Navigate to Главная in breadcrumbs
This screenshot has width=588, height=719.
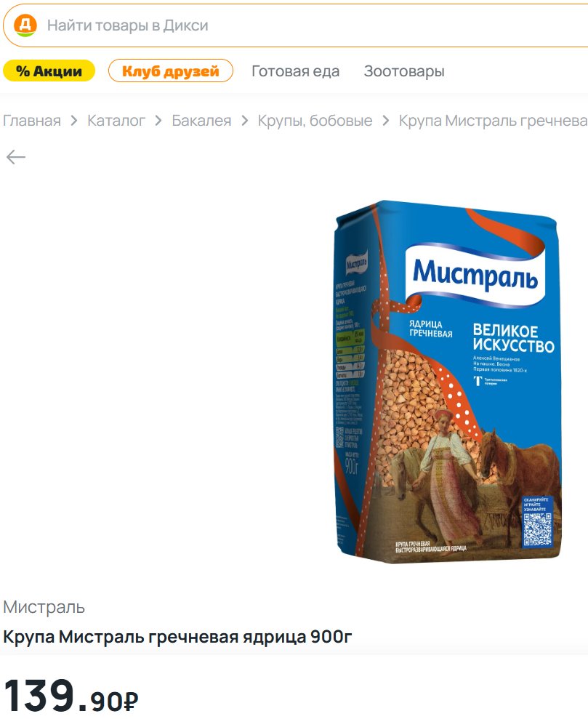coord(32,121)
